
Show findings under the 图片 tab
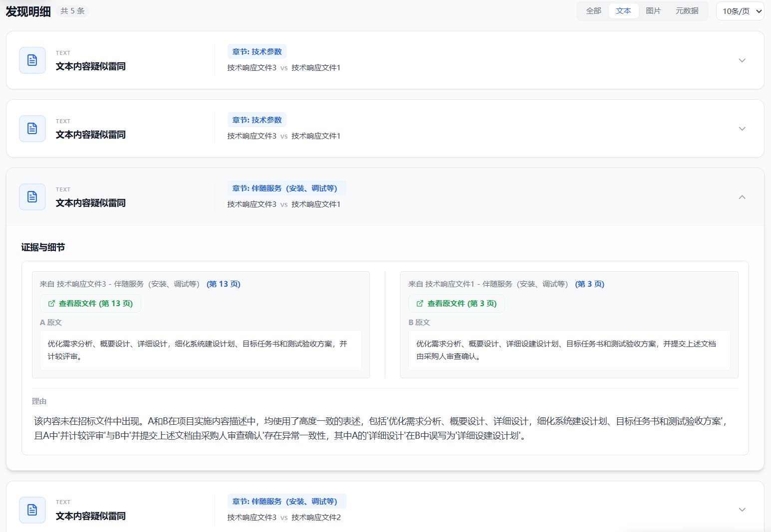click(x=653, y=11)
